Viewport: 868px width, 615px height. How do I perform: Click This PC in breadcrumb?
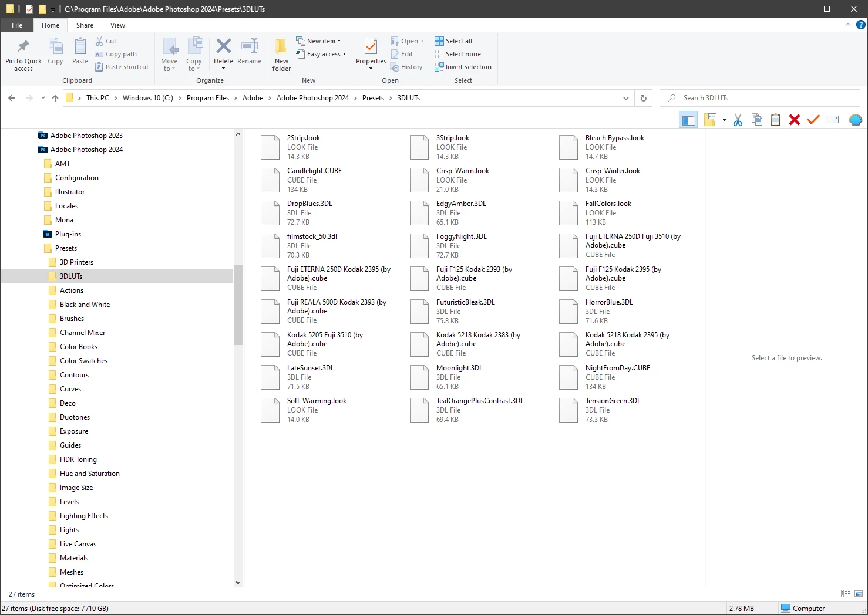tap(97, 98)
